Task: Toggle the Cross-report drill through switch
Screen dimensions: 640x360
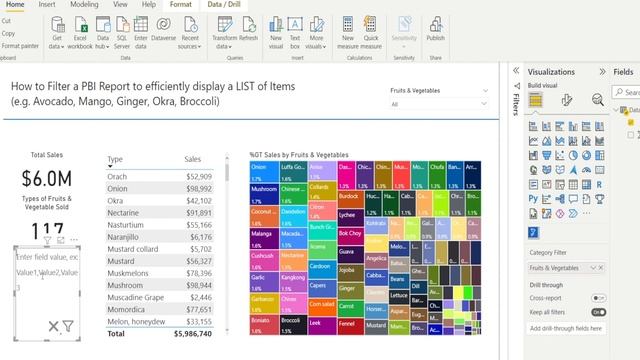Action: coord(598,298)
